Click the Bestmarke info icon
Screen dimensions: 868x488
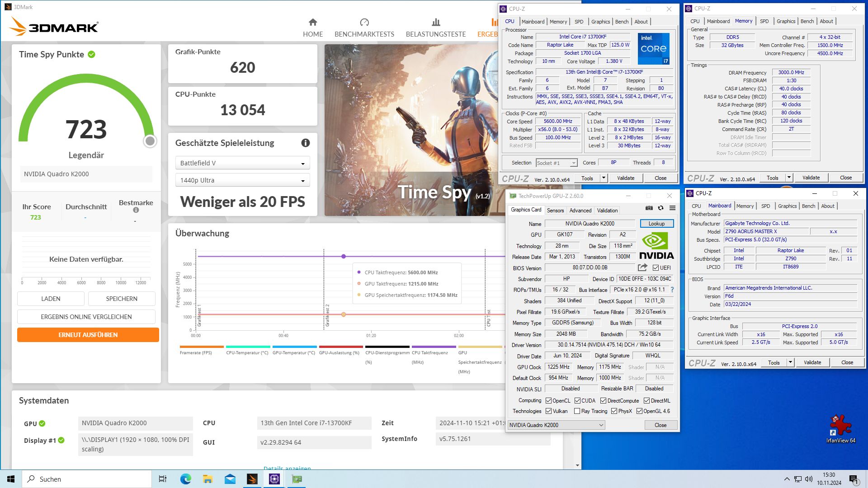tap(136, 210)
